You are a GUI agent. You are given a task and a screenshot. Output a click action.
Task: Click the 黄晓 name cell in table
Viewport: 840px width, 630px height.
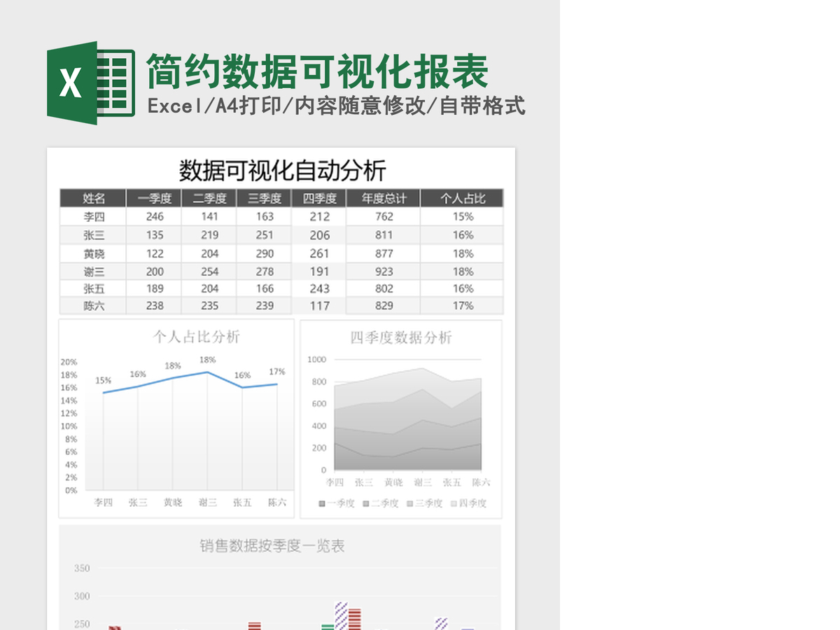click(94, 253)
